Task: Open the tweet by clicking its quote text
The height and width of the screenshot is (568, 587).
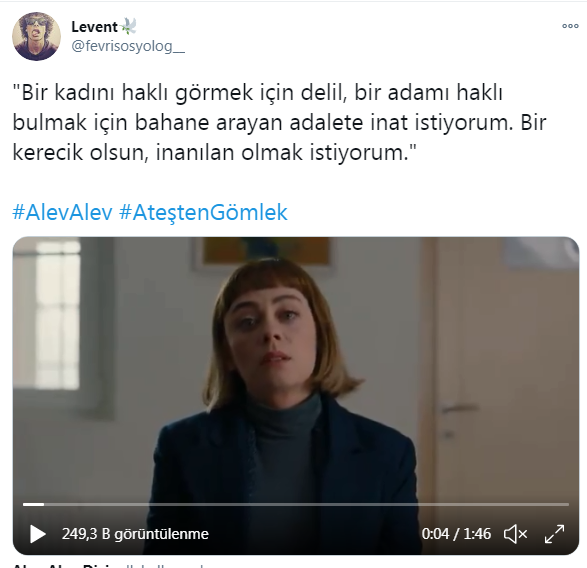Action: coord(279,122)
